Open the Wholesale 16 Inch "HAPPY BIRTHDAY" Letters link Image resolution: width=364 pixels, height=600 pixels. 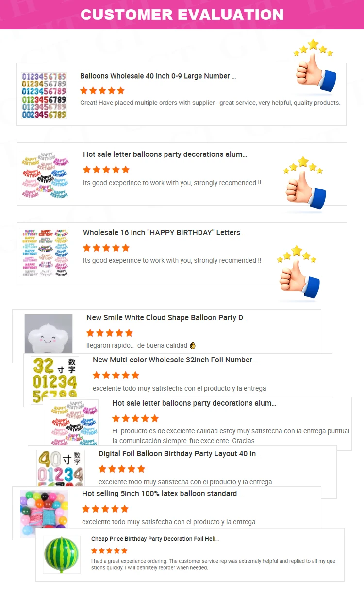pyautogui.click(x=165, y=233)
